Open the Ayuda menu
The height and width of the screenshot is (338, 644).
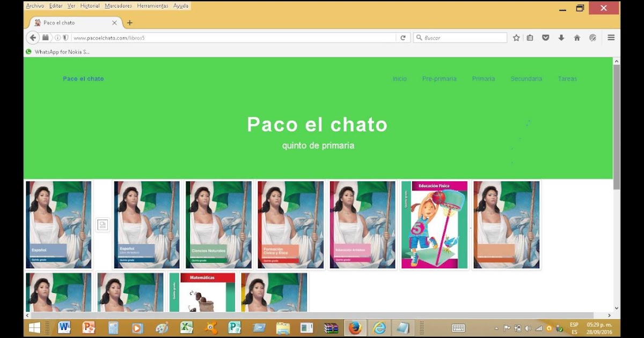[x=180, y=6]
